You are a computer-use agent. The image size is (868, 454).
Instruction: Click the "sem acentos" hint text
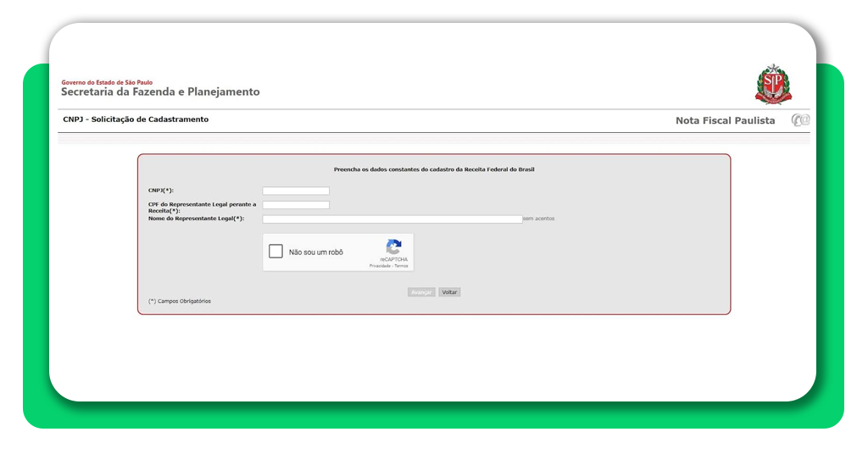[x=538, y=219]
